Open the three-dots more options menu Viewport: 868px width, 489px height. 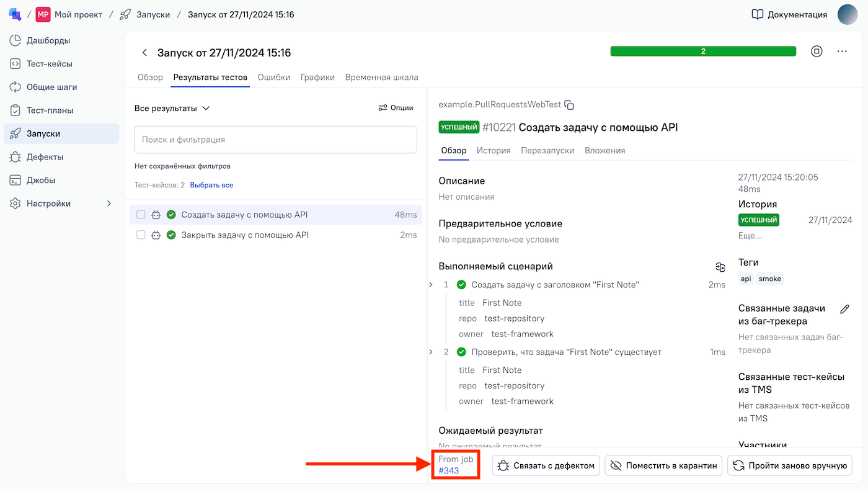(x=841, y=52)
